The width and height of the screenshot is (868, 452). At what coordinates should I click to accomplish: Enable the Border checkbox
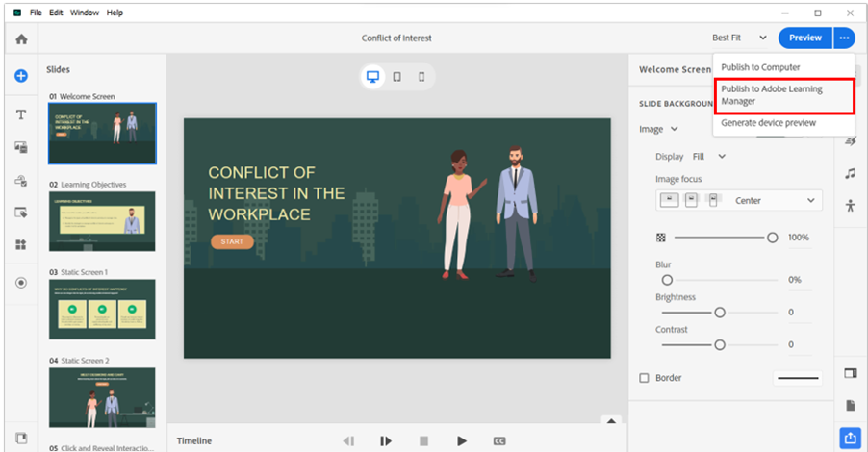point(645,378)
